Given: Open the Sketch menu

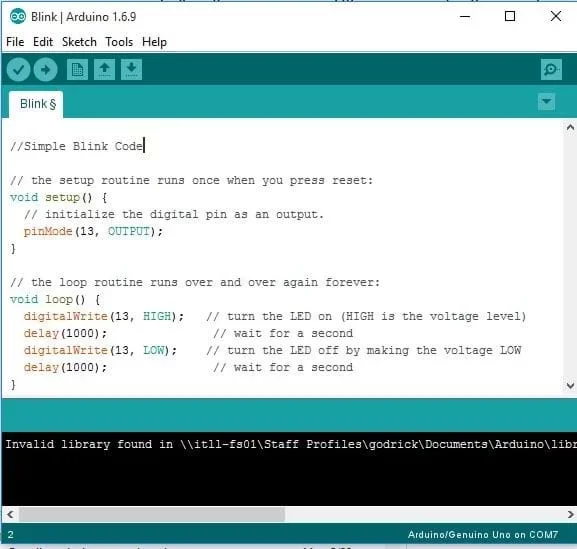Looking at the screenshot, I should (x=79, y=42).
